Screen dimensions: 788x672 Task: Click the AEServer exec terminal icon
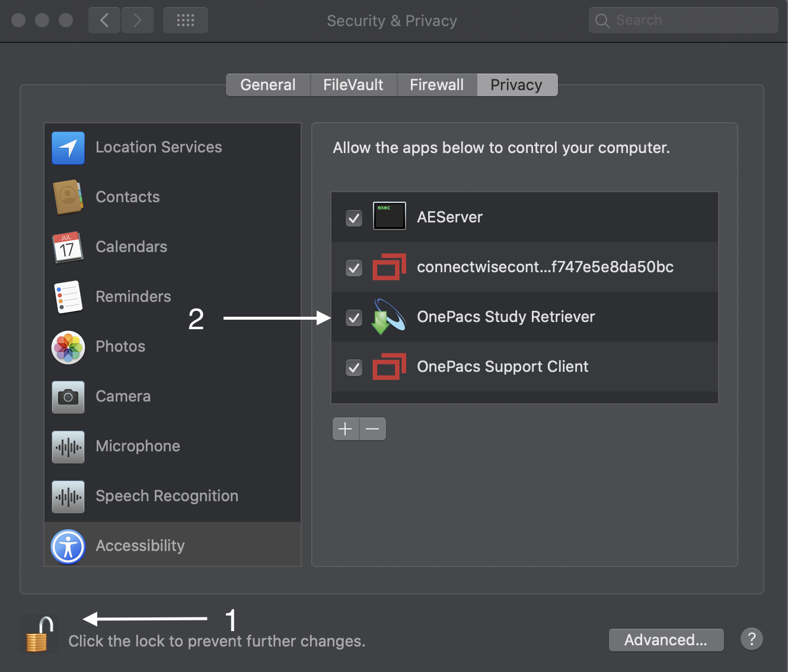(390, 216)
